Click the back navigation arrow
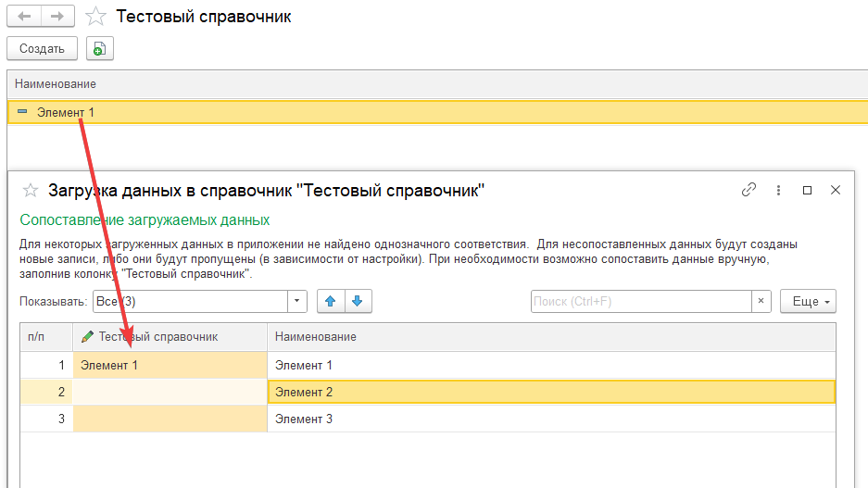Image resolution: width=868 pixels, height=488 pixels. pos(24,17)
